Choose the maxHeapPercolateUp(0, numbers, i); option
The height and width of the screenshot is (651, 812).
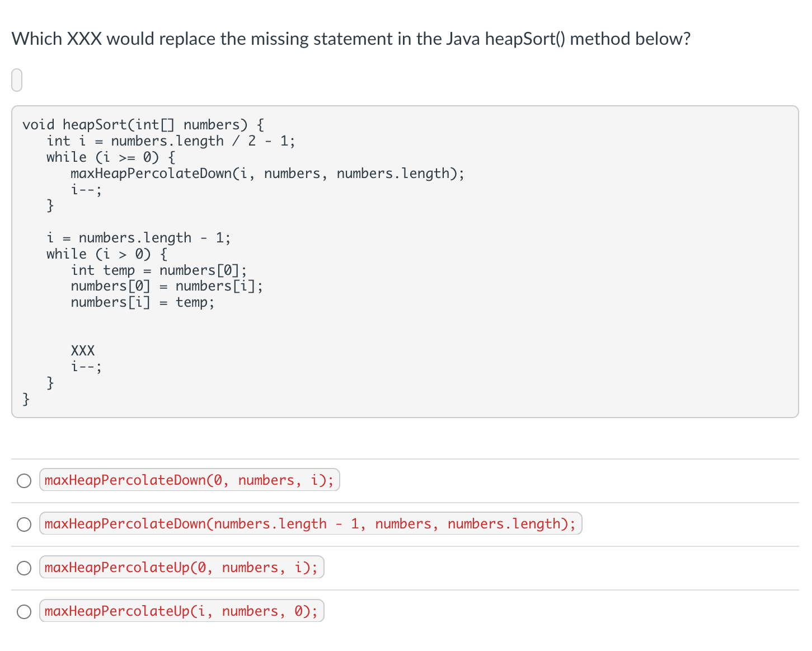coord(24,568)
